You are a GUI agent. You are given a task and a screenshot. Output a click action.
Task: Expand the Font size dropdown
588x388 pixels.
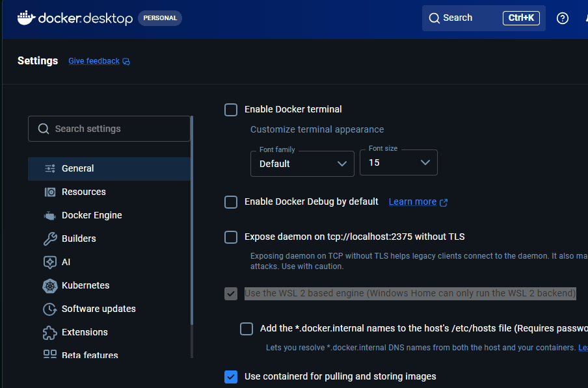click(x=398, y=162)
